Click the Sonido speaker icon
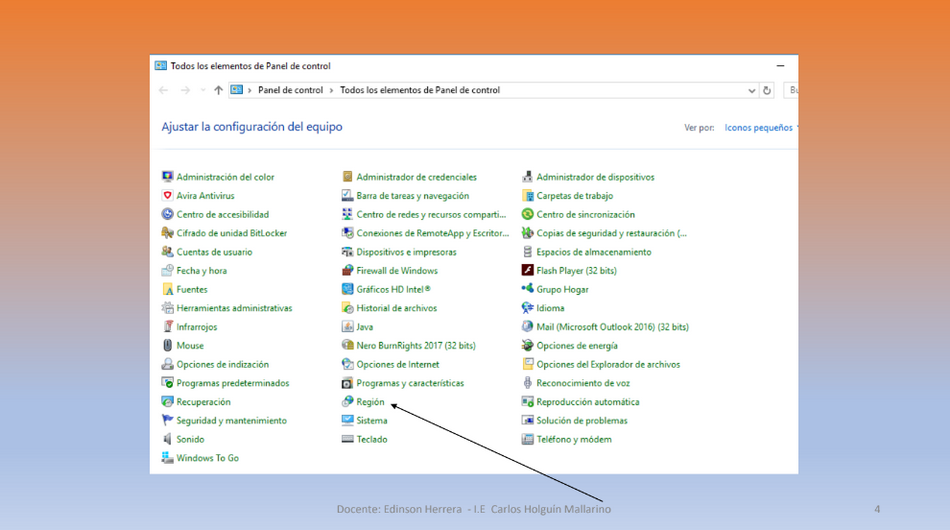The image size is (950, 530). click(x=167, y=439)
